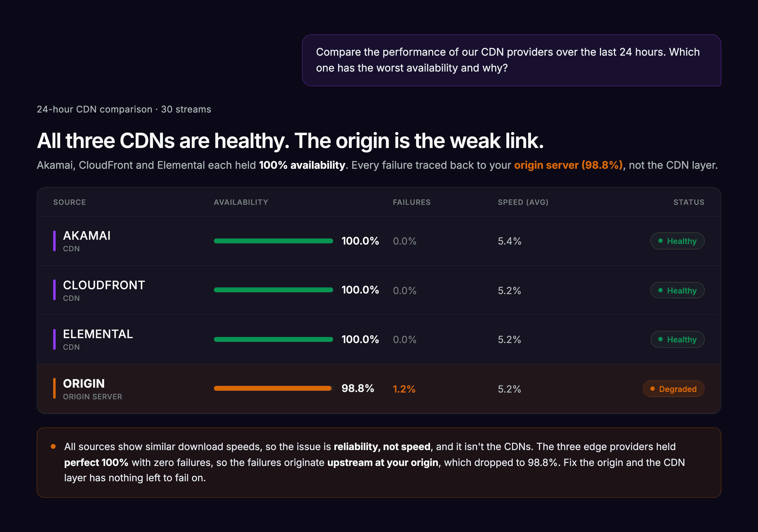
Task: Click the Origin orange accent bar
Action: click(x=54, y=388)
